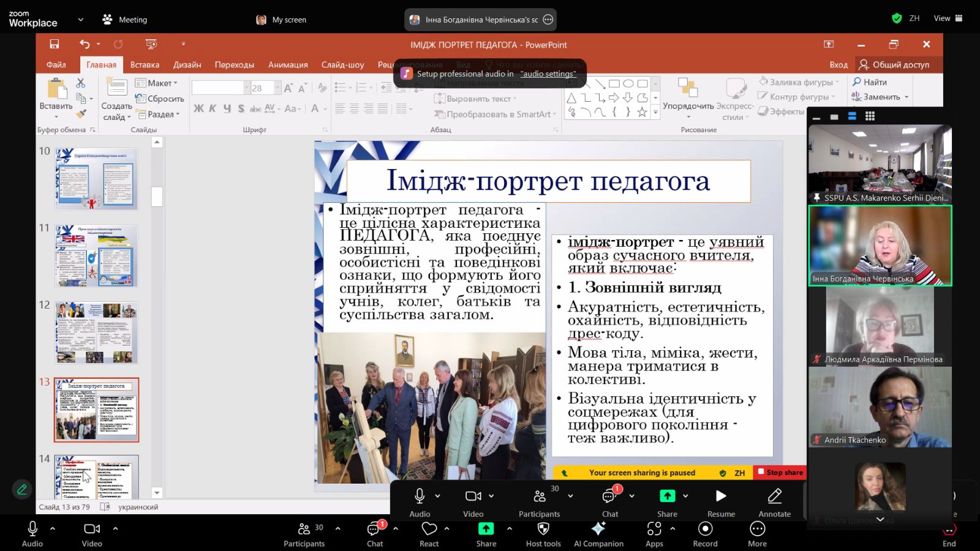Switch to the Анимация ribbon tab
The width and height of the screenshot is (980, 551).
pos(288,64)
